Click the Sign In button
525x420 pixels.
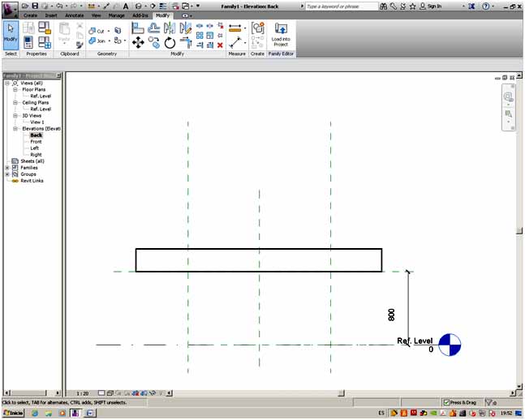coord(433,6)
